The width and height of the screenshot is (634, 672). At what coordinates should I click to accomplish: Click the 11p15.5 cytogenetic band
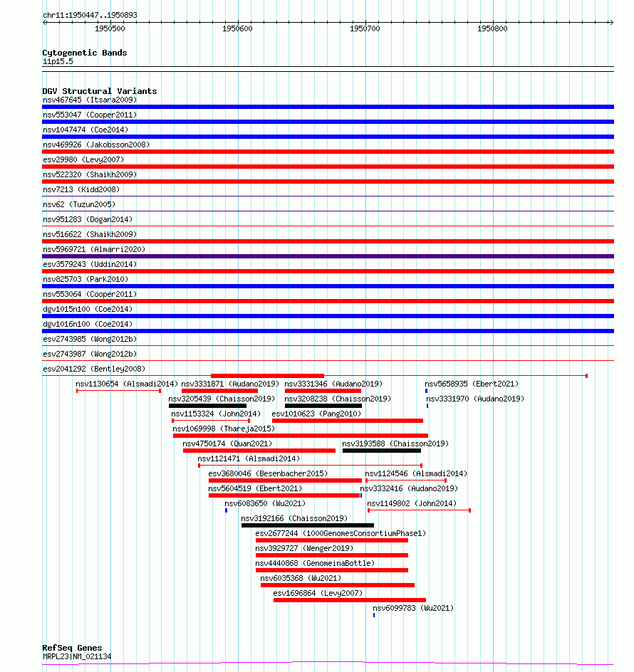[58, 62]
